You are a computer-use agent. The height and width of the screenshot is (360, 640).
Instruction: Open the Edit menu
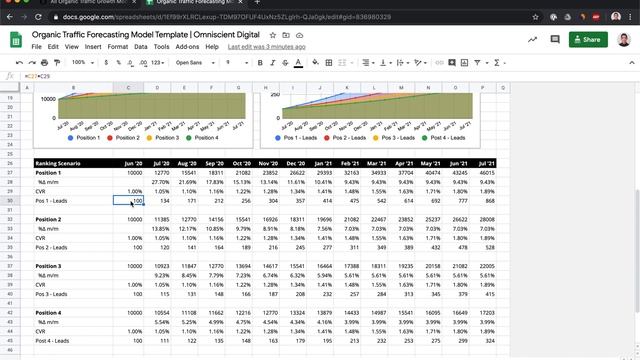tap(53, 47)
